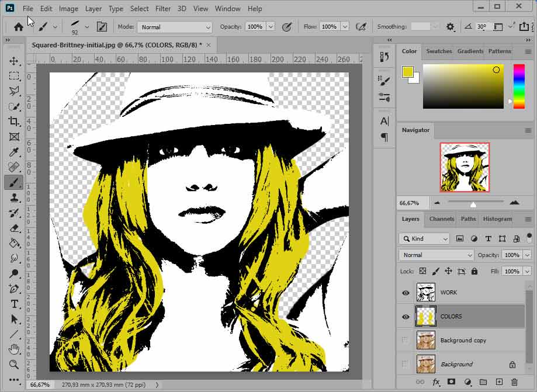The height and width of the screenshot is (392, 537).
Task: Go to Home screen icon
Action: 19,27
